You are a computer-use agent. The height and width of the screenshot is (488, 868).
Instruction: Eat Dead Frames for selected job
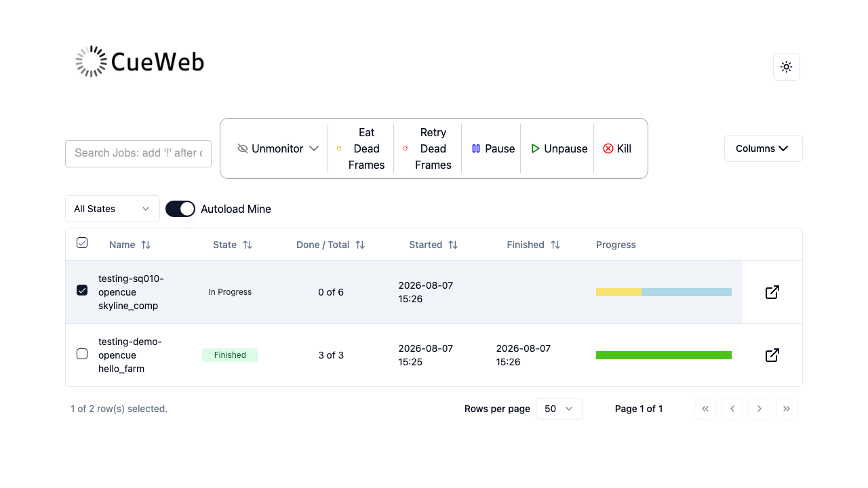click(x=361, y=148)
